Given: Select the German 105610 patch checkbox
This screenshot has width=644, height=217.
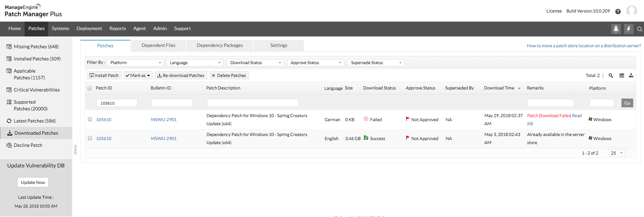Looking at the screenshot, I should pyautogui.click(x=90, y=119).
